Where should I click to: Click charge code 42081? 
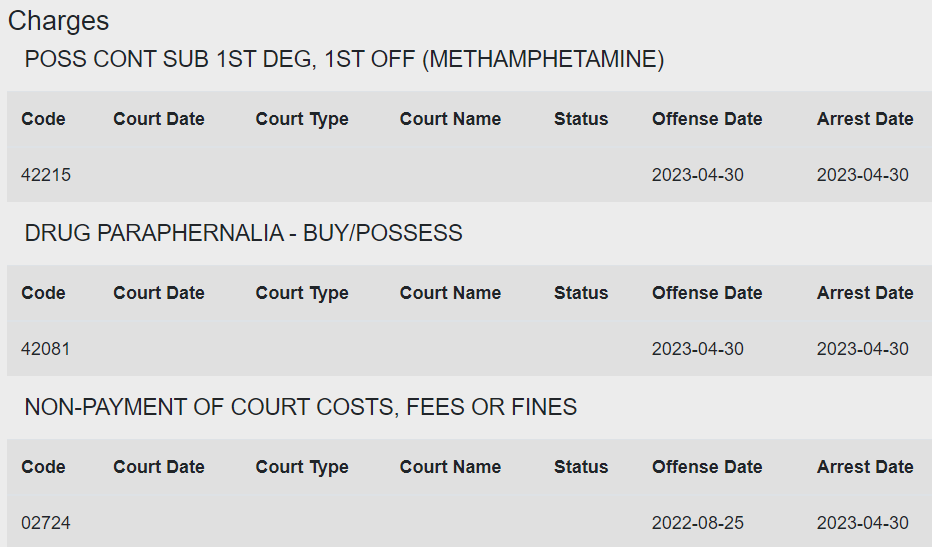tap(46, 349)
